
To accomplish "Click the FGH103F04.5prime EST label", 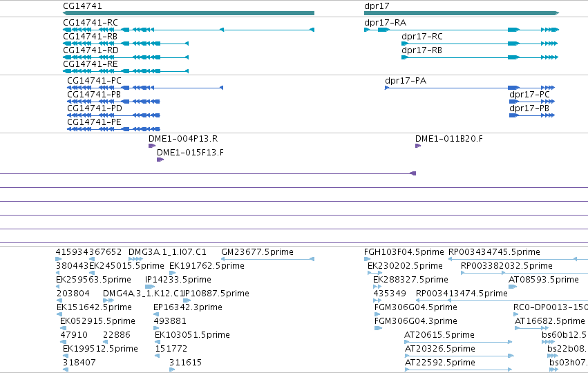I will pyautogui.click(x=404, y=252).
